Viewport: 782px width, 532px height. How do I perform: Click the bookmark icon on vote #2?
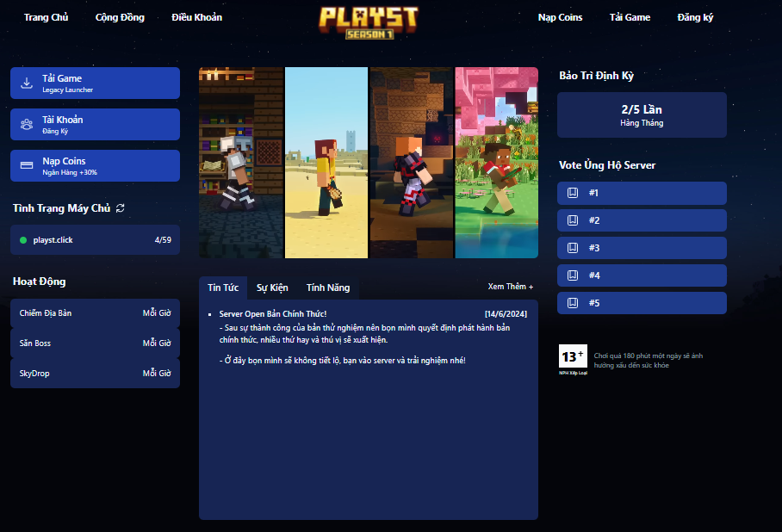(573, 220)
